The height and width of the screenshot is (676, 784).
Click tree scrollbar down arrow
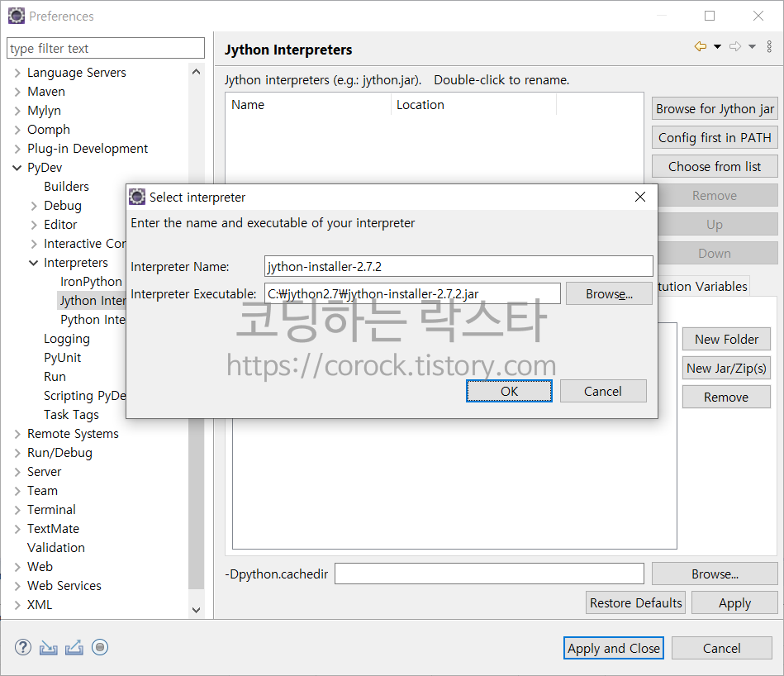pos(197,610)
